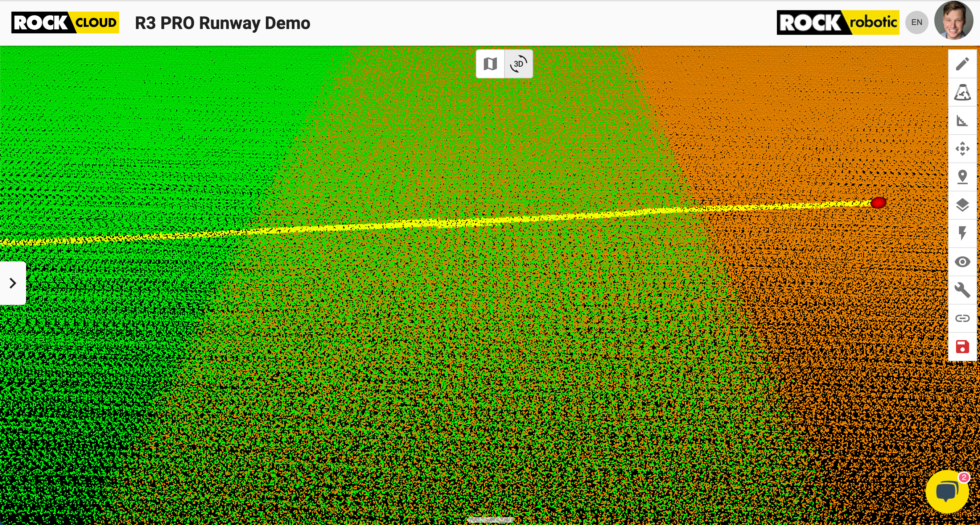Open the wrench tools settings
This screenshot has height=525, width=980.
tap(962, 290)
